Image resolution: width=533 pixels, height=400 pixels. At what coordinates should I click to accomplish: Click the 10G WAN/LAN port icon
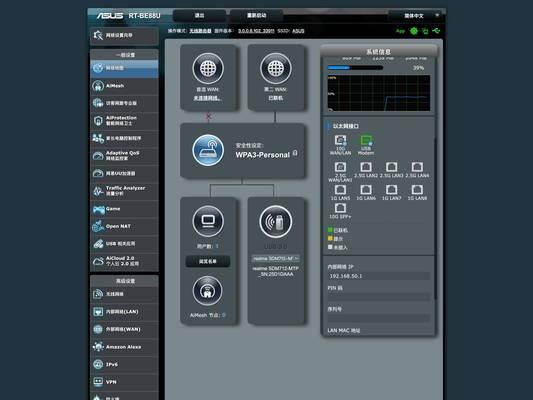pyautogui.click(x=340, y=140)
